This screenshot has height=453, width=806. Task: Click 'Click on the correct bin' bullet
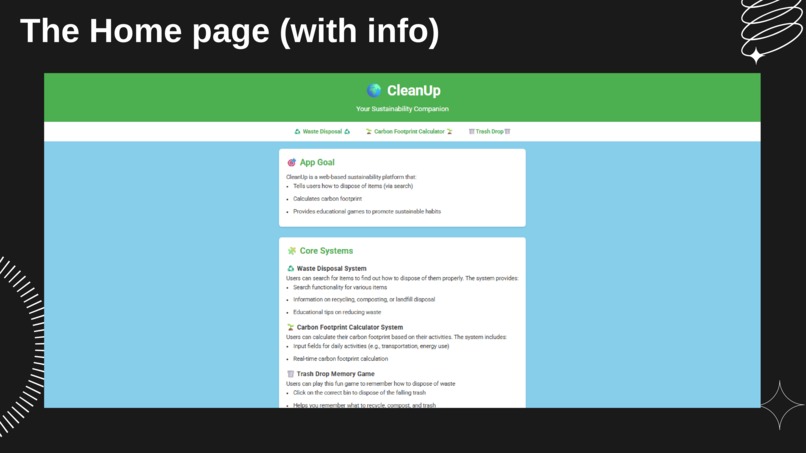pos(359,393)
